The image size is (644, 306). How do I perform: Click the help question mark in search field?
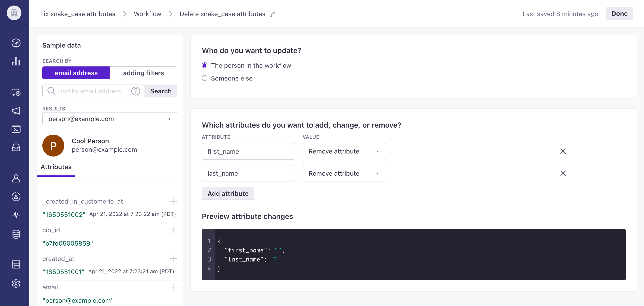tap(136, 91)
